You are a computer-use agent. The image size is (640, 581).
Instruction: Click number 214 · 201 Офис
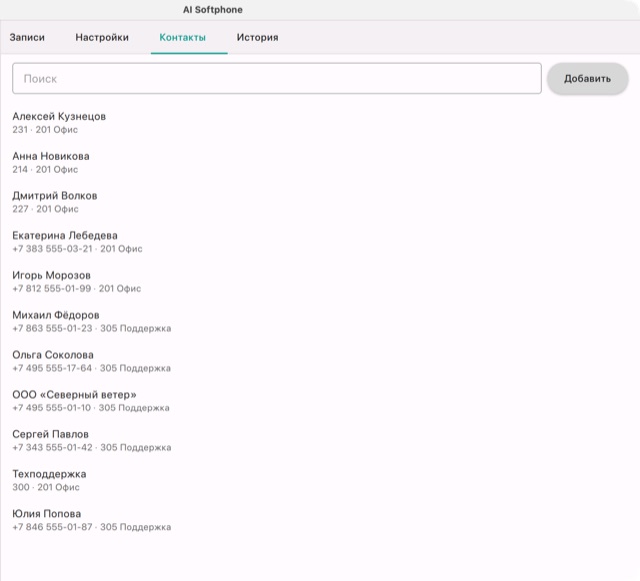click(x=45, y=169)
